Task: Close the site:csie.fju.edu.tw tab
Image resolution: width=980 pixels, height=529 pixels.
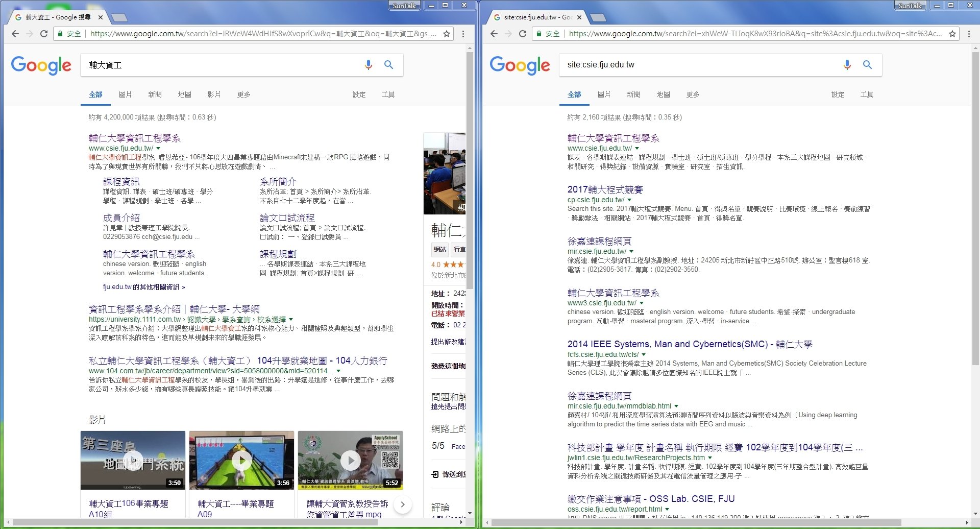Action: tap(579, 17)
